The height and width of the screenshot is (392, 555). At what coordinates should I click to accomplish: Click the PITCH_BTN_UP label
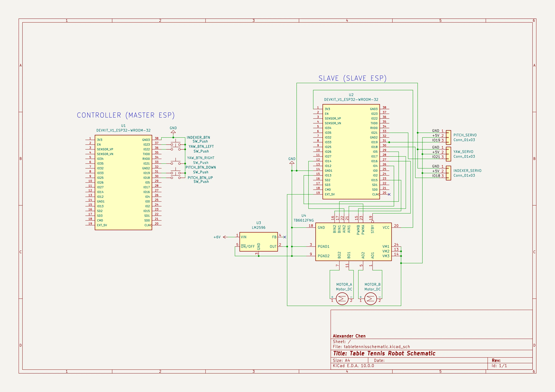tap(200, 178)
